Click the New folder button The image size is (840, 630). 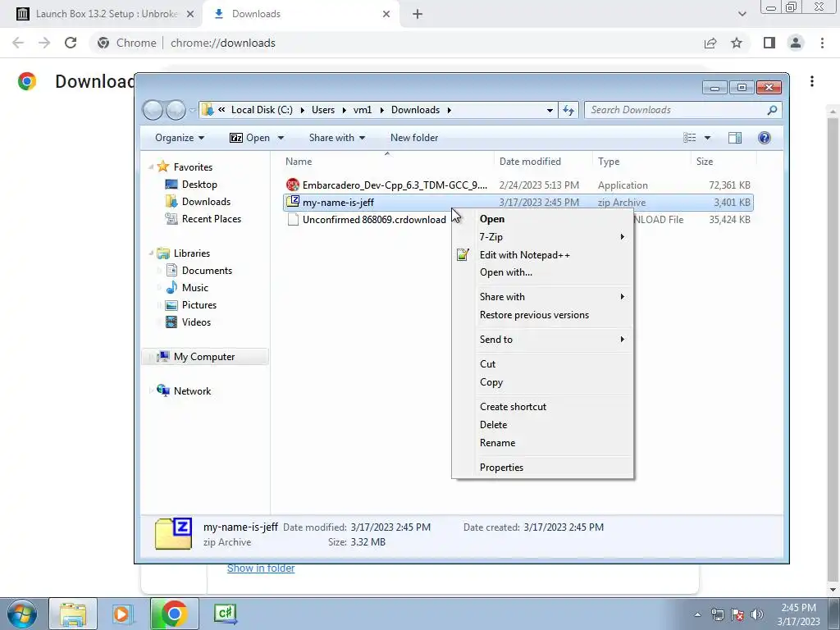(414, 138)
